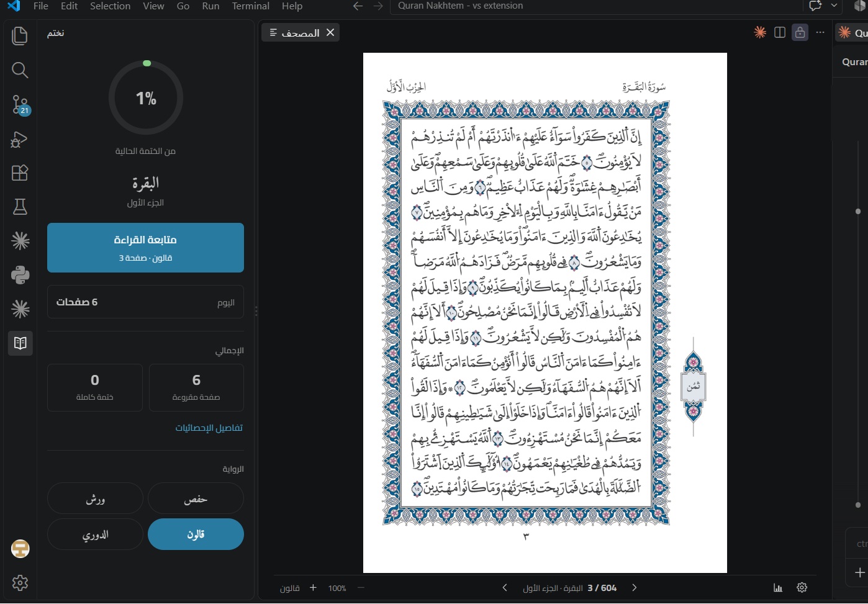Open the Run and Debug view
The width and height of the screenshot is (868, 604).
[x=20, y=139]
